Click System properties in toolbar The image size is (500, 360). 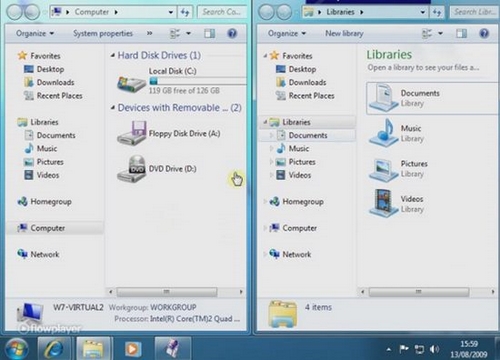[103, 33]
